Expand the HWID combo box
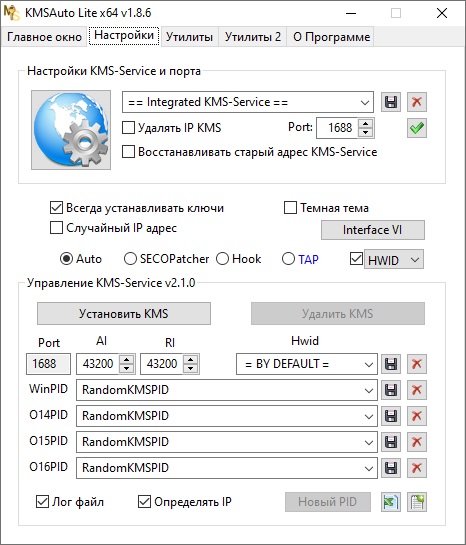The image size is (466, 545). click(393, 260)
